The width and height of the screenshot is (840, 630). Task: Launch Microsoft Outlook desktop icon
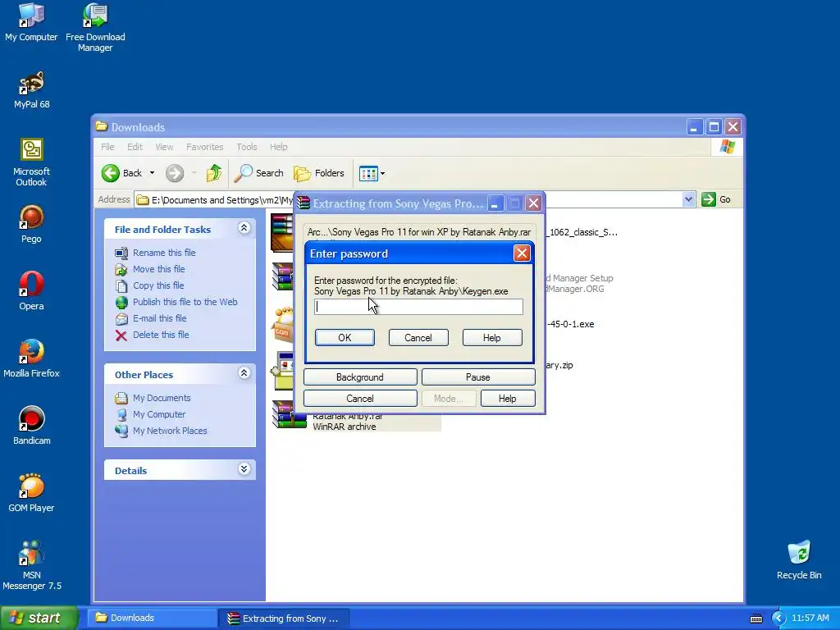(x=31, y=162)
